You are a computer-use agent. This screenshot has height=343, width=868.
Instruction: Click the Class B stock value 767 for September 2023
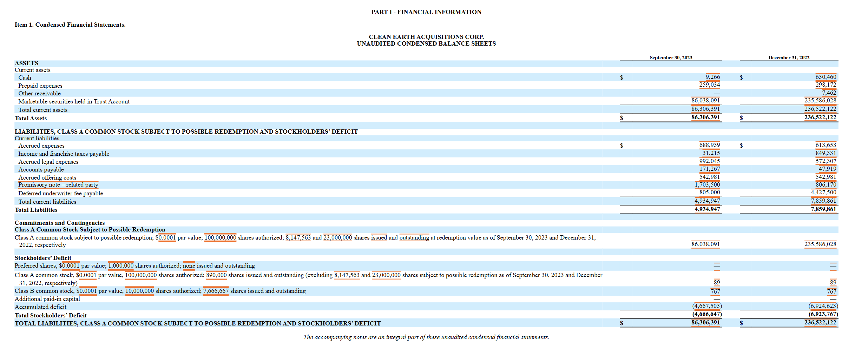(x=715, y=291)
